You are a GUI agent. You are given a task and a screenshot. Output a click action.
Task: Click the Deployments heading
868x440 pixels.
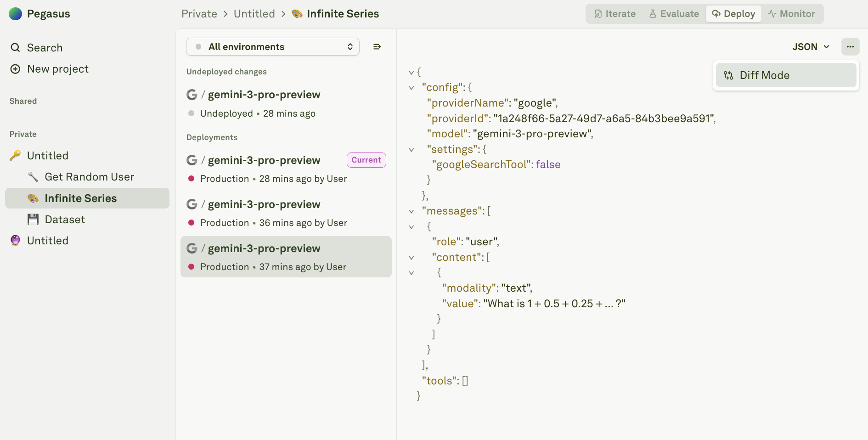(x=212, y=137)
